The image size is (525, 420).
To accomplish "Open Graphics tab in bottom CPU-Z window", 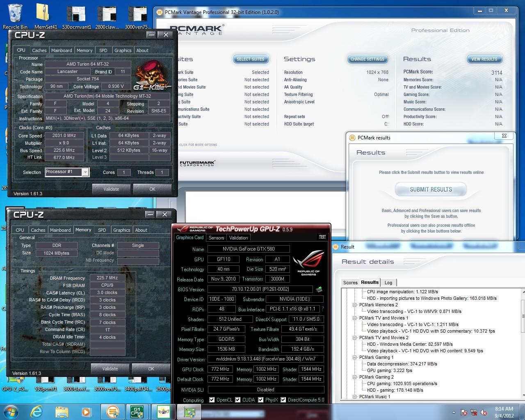I will (x=121, y=230).
